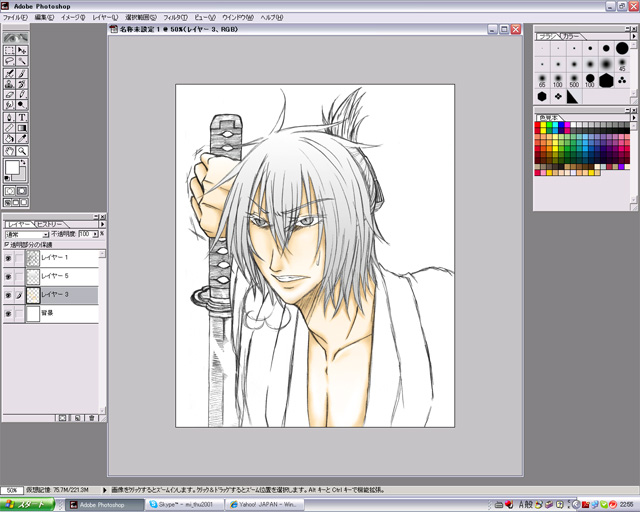Pick the pure red swatch in the Swatches panel
This screenshot has height=512, width=640.
(x=538, y=125)
